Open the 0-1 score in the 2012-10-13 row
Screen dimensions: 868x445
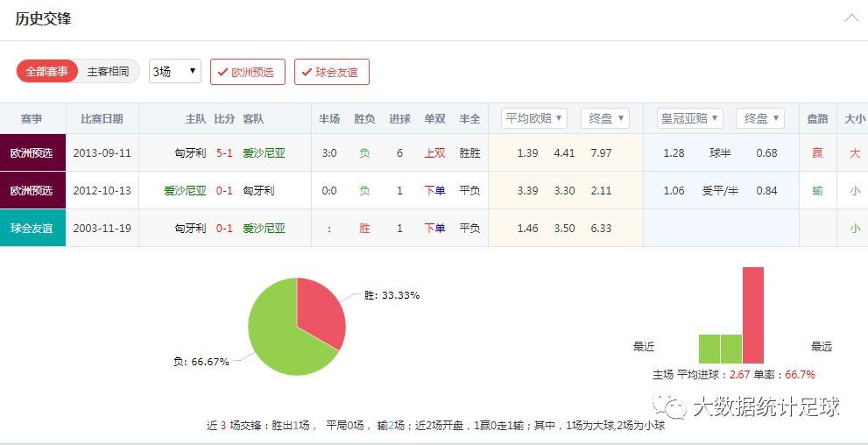(224, 190)
